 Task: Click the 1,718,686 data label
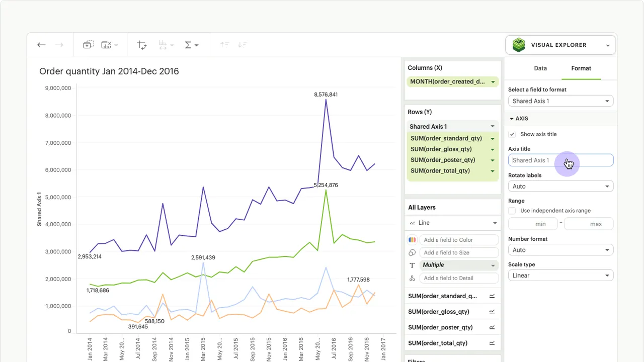[98, 291]
